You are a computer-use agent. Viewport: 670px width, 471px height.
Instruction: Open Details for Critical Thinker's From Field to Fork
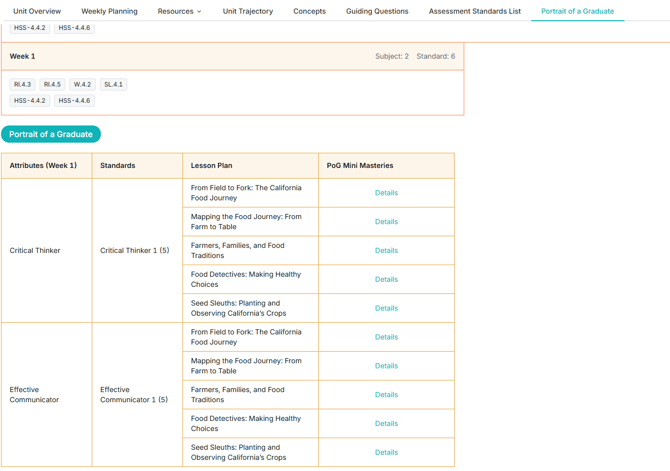click(x=386, y=193)
